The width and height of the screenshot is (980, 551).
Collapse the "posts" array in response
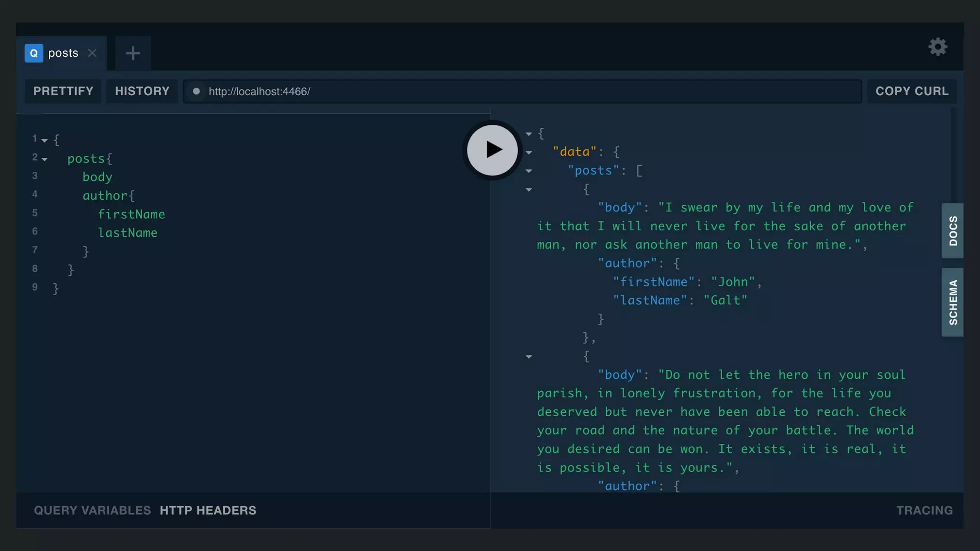click(529, 171)
